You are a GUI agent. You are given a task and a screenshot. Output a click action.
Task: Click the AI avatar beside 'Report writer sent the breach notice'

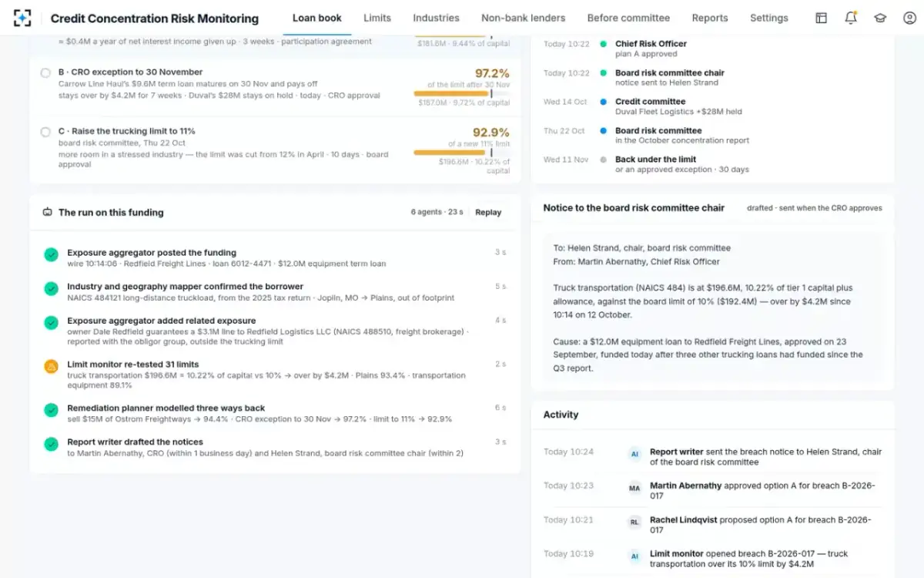[635, 455]
